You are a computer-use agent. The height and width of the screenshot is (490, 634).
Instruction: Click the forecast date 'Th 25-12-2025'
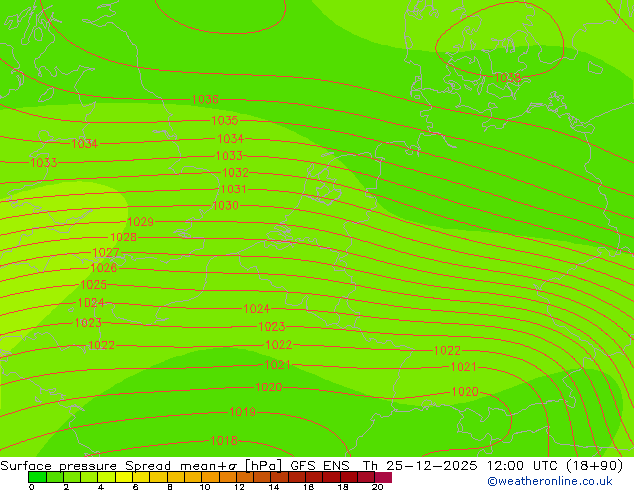[420, 466]
